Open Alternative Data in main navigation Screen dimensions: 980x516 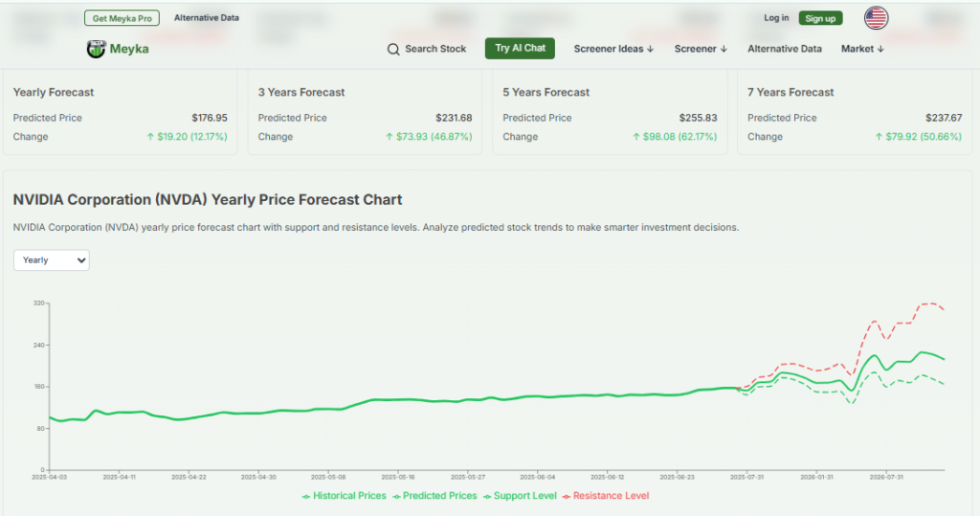pos(785,49)
